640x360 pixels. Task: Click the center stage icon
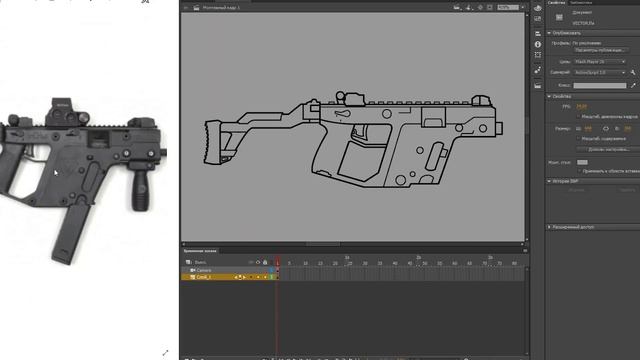[480, 7]
